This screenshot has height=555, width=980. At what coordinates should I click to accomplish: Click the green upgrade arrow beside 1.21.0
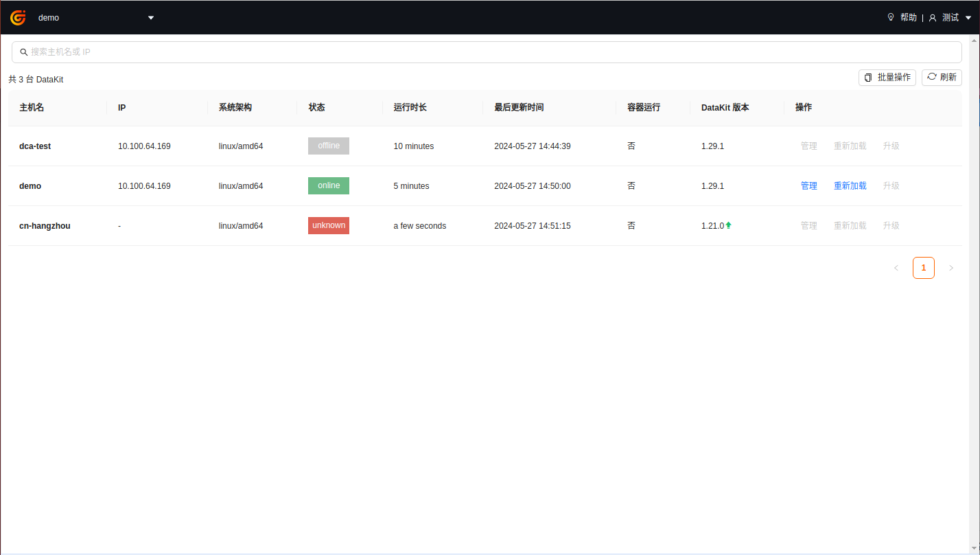click(729, 225)
